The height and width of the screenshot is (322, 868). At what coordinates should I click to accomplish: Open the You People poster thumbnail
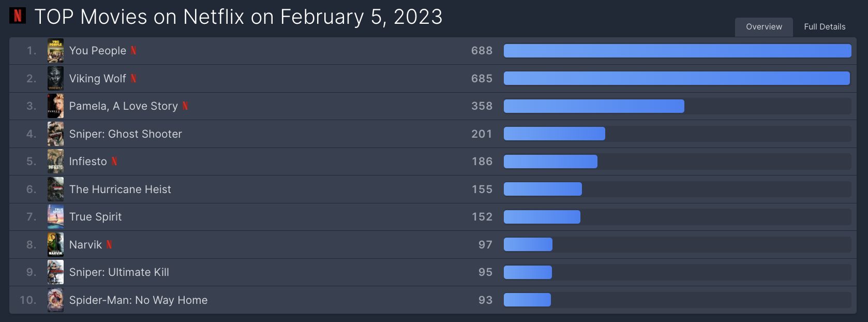(x=55, y=51)
